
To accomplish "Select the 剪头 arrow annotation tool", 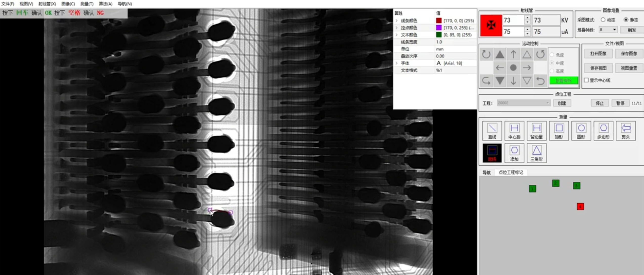I will tap(626, 131).
